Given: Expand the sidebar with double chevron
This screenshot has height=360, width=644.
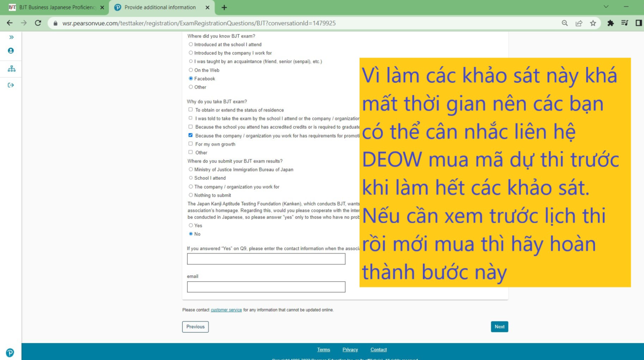Looking at the screenshot, I should pyautogui.click(x=11, y=37).
